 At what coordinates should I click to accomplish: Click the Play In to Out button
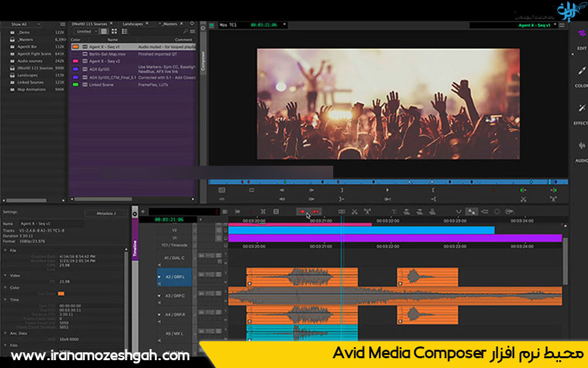pyautogui.click(x=387, y=199)
